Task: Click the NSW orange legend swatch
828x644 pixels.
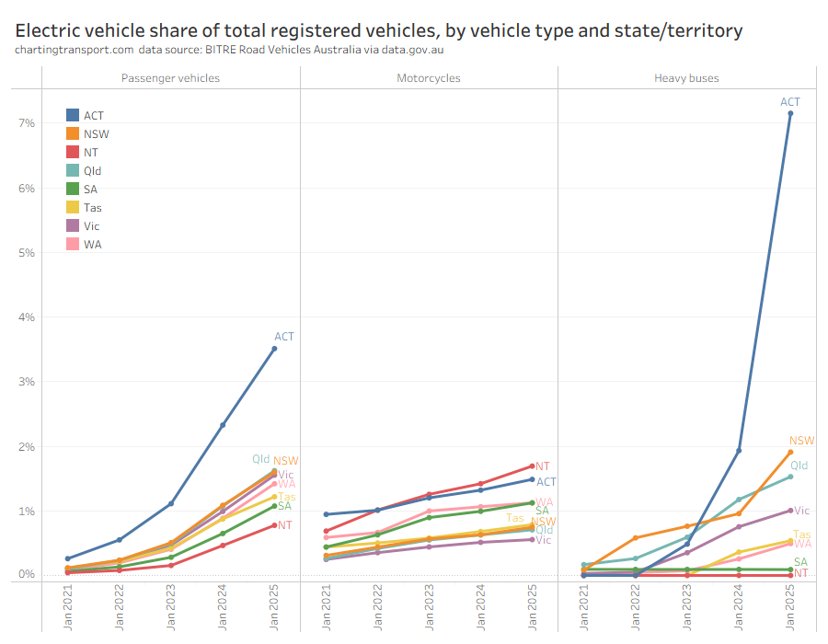Action: tap(72, 133)
